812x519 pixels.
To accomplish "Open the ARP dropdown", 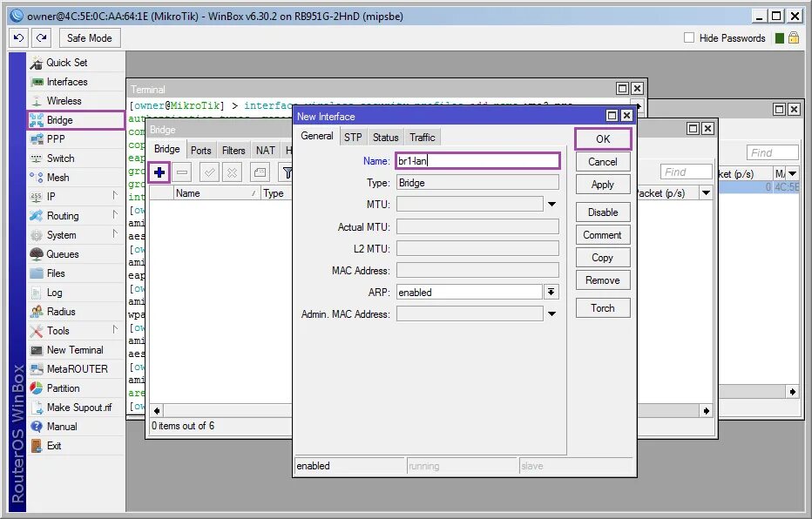I will point(551,293).
